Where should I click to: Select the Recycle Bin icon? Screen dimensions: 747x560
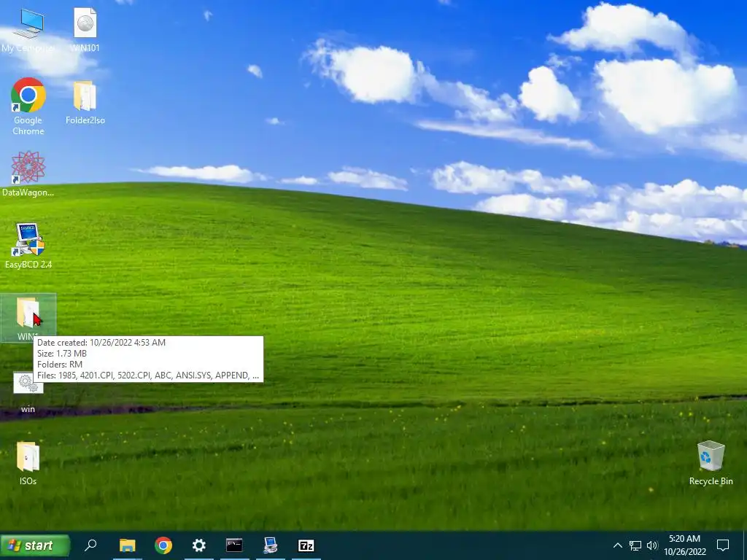point(711,463)
